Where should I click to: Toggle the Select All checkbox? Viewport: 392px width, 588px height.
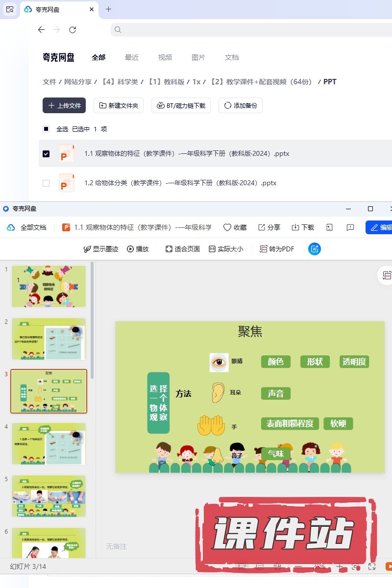point(46,129)
